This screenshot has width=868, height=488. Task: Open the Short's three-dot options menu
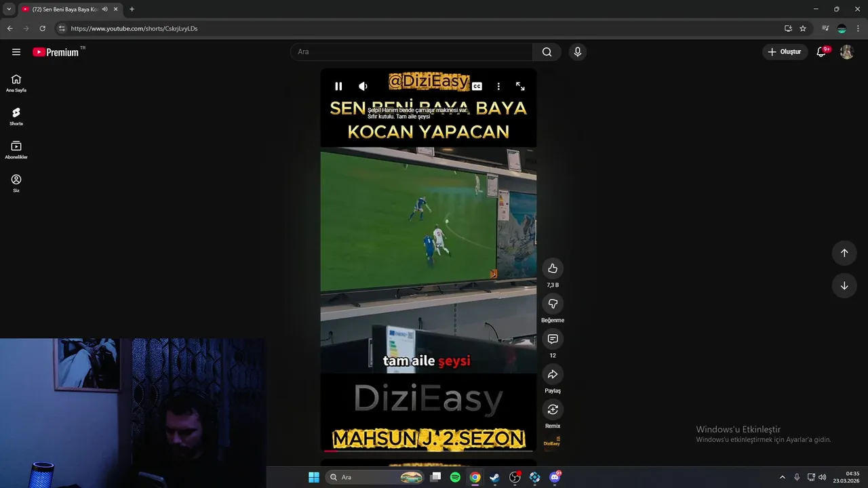(498, 86)
